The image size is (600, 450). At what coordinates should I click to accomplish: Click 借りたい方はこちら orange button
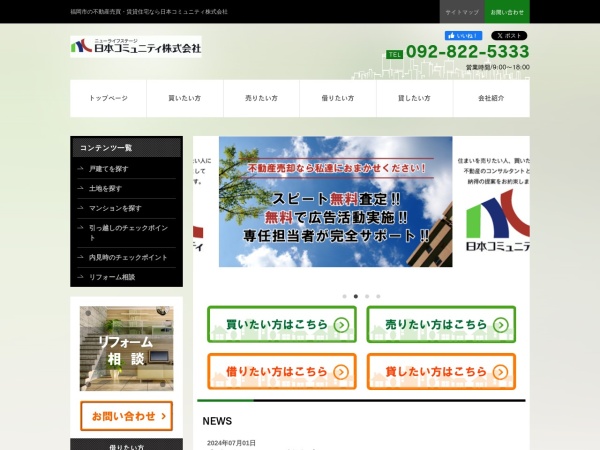coord(282,372)
